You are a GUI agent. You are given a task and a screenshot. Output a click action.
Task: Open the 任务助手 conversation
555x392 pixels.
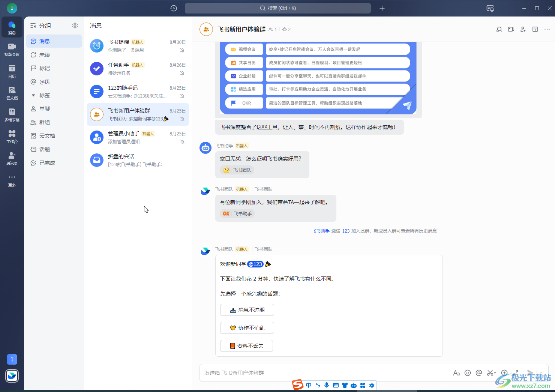click(x=138, y=69)
